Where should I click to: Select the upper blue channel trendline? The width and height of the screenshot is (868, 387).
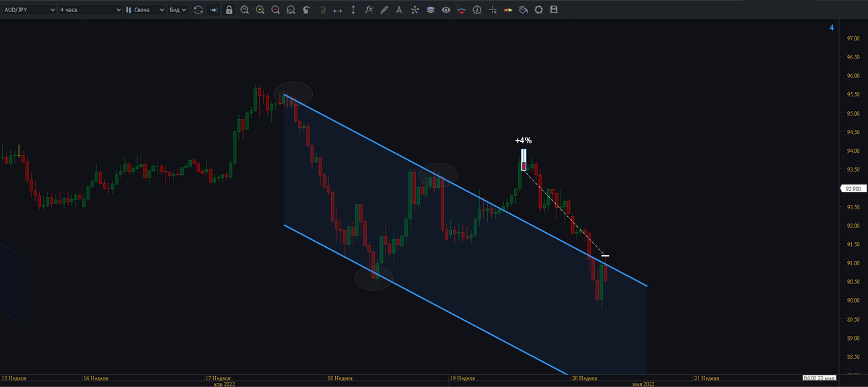[464, 190]
